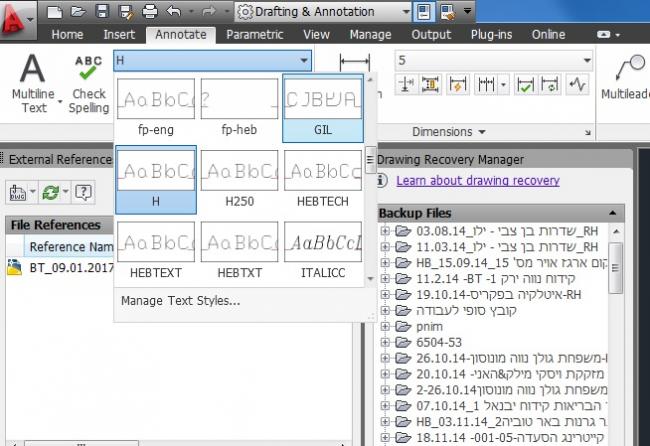This screenshot has width=650, height=446.
Task: Click the Open file icon
Action: pyautogui.click(x=78, y=12)
